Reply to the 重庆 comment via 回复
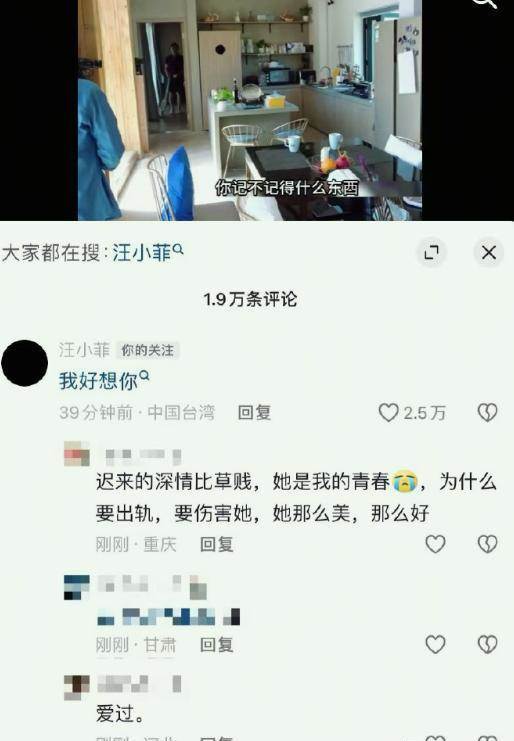 (216, 544)
